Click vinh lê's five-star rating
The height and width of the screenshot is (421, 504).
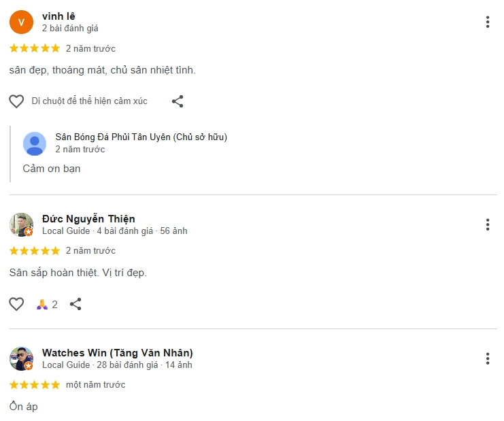click(x=35, y=48)
